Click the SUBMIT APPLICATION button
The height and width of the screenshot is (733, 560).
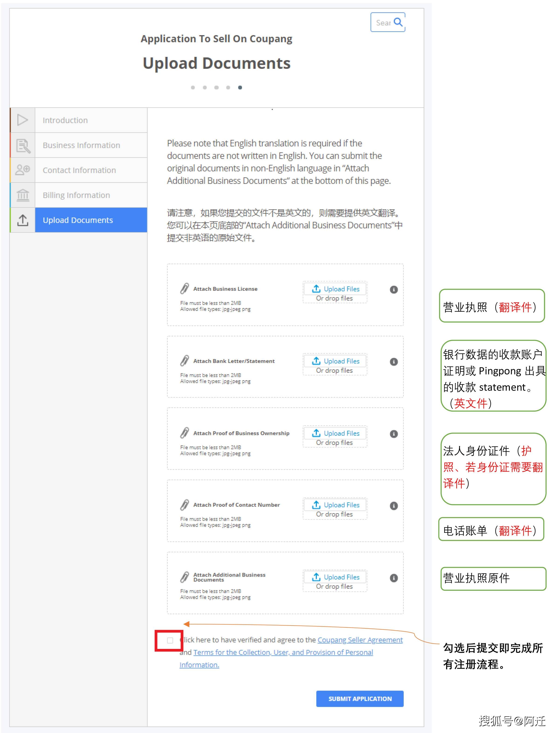click(x=360, y=699)
